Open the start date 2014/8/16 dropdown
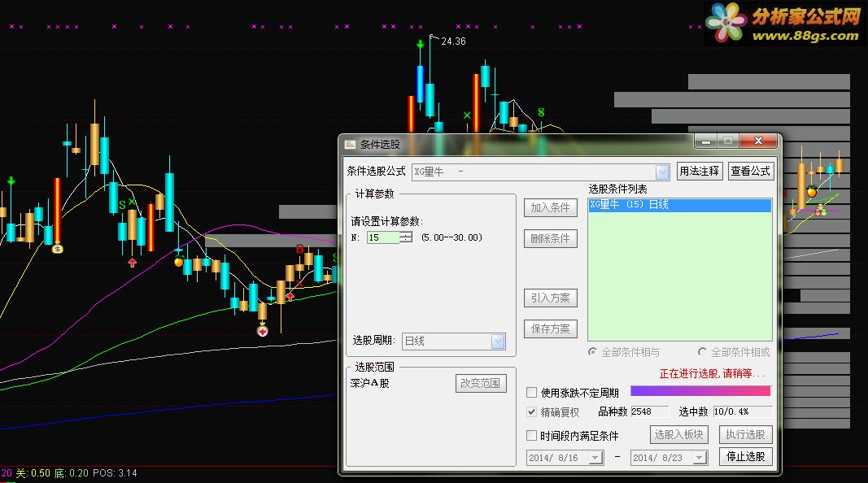The width and height of the screenshot is (868, 483). click(x=595, y=458)
